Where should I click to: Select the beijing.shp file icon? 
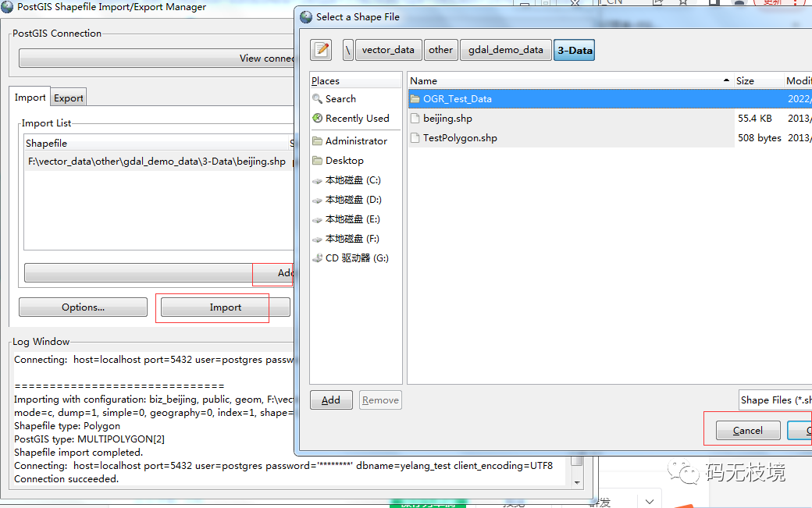pos(415,119)
